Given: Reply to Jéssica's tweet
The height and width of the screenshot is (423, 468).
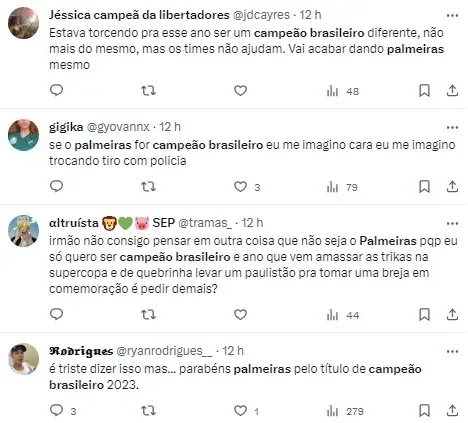Looking at the screenshot, I should tap(56, 90).
